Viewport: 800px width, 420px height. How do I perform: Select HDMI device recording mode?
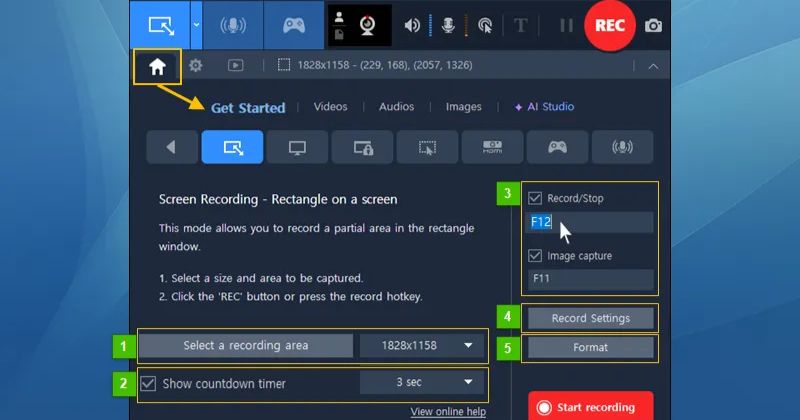click(492, 147)
